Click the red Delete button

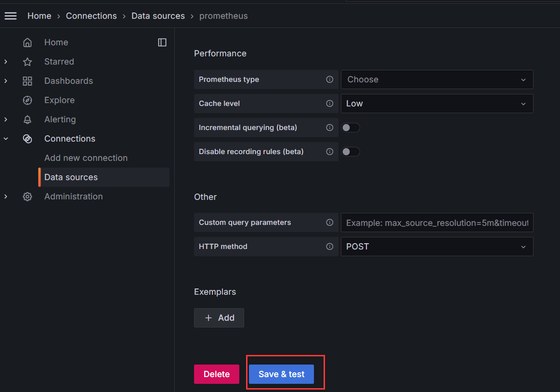pos(216,374)
